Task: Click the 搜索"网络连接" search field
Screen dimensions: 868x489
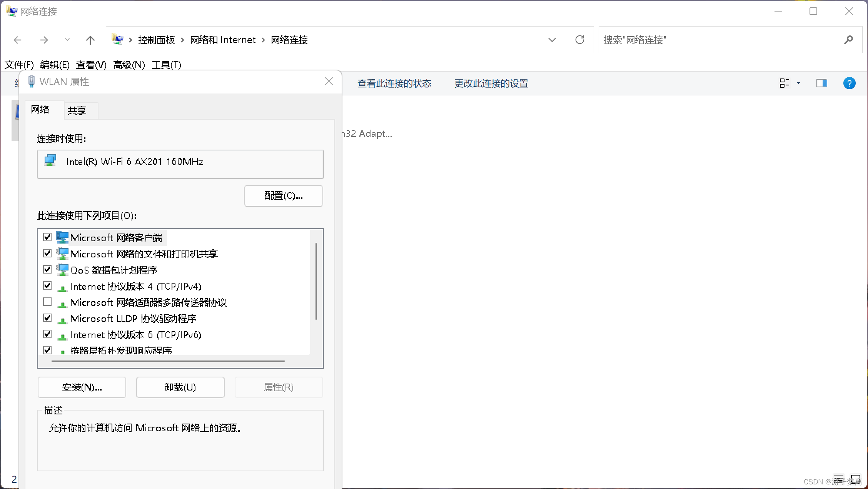Action: point(716,40)
